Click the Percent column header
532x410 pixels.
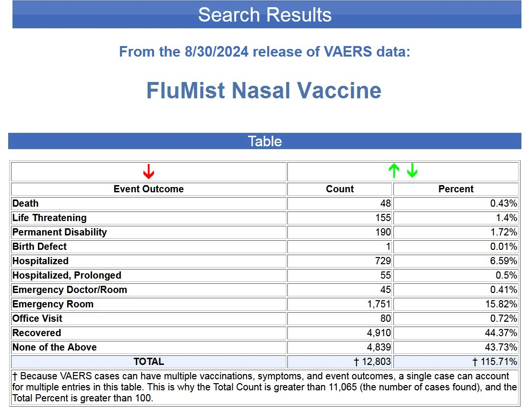coord(456,189)
